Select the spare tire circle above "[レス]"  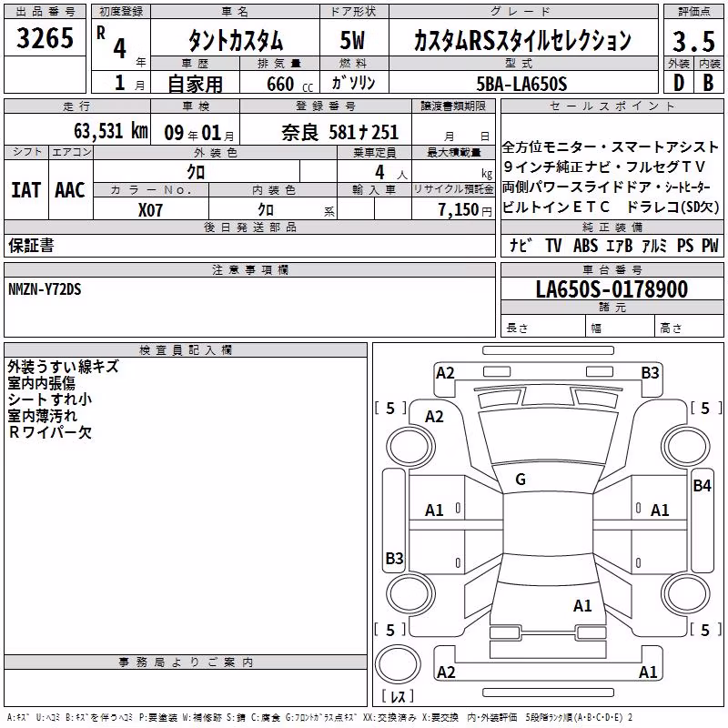click(398, 664)
